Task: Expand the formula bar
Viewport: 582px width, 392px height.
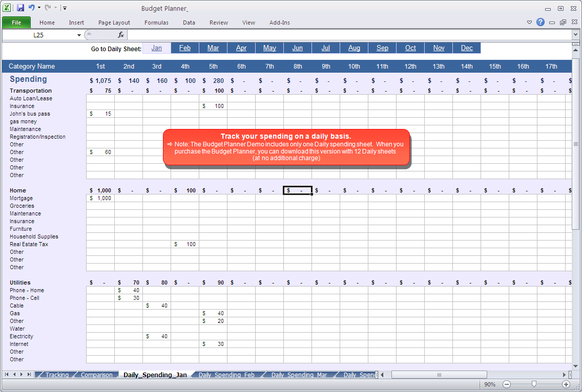Action: pos(576,35)
